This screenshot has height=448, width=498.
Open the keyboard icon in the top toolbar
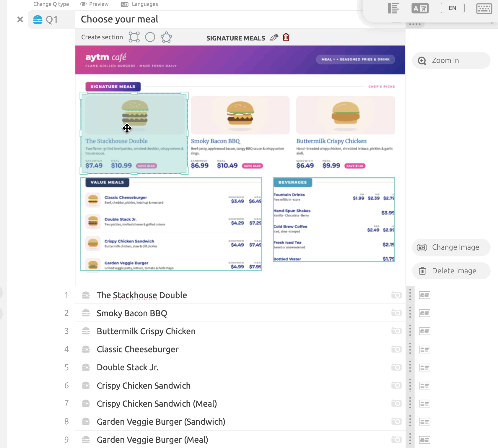click(484, 8)
